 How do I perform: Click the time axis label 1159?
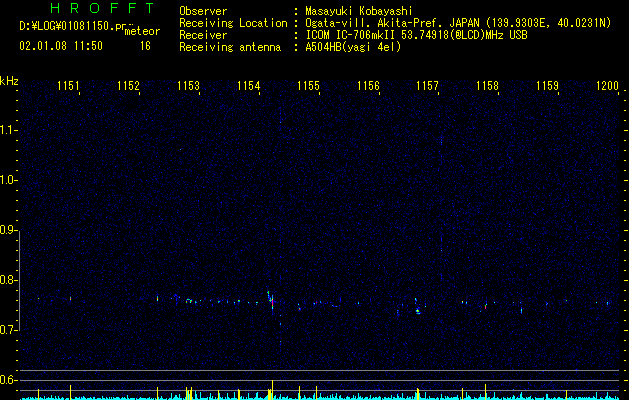(547, 86)
